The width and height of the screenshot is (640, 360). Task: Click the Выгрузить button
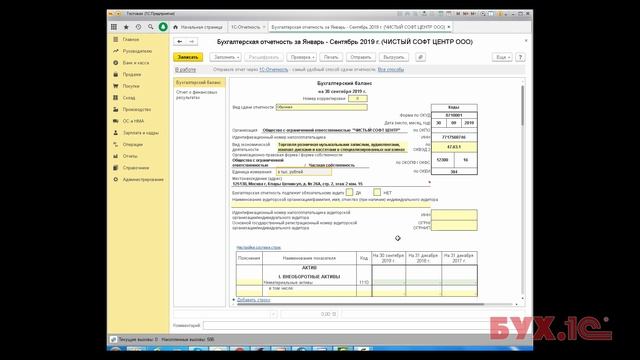point(394,57)
